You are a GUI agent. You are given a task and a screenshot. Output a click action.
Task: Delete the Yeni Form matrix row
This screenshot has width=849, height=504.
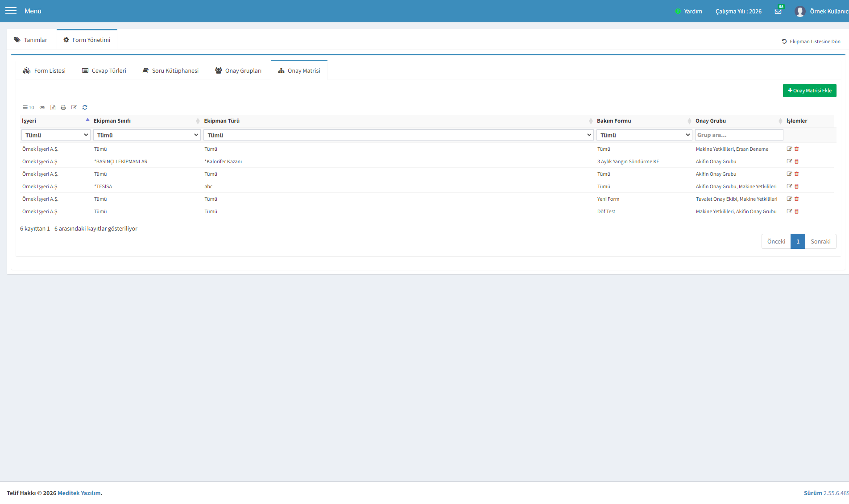point(797,199)
